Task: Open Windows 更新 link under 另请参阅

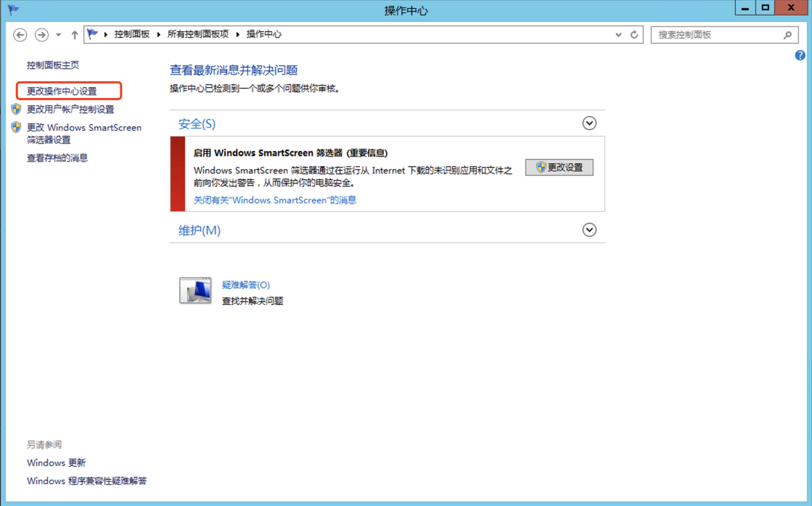Action: click(x=56, y=463)
